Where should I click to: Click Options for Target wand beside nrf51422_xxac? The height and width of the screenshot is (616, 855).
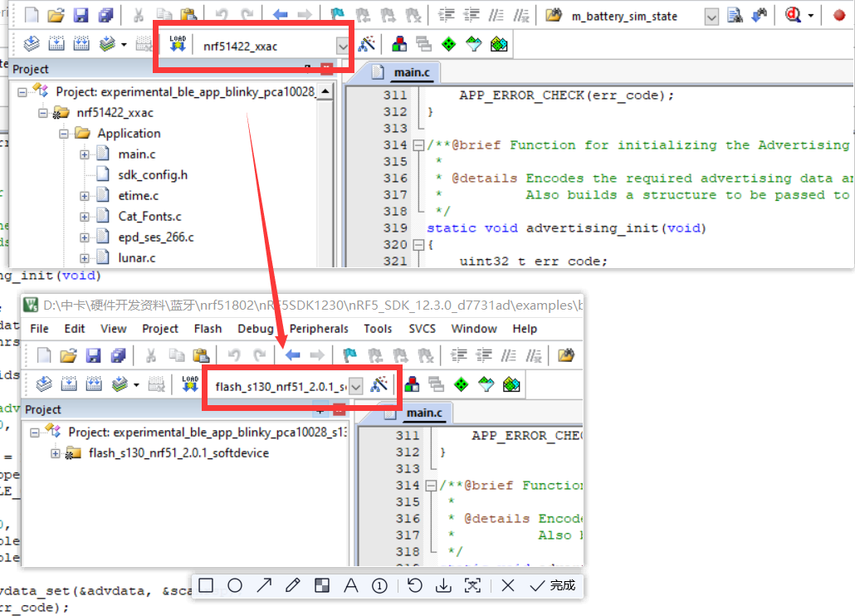[367, 45]
